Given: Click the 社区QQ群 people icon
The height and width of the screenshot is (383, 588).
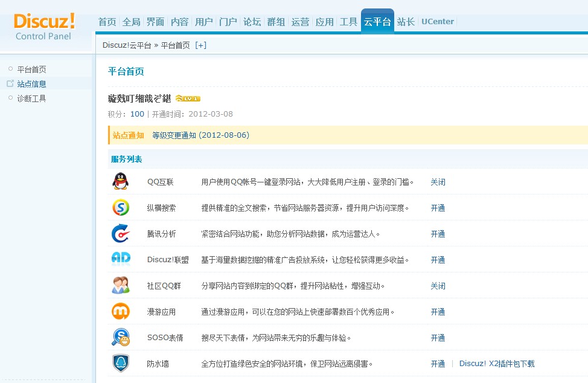Looking at the screenshot, I should click(x=121, y=285).
